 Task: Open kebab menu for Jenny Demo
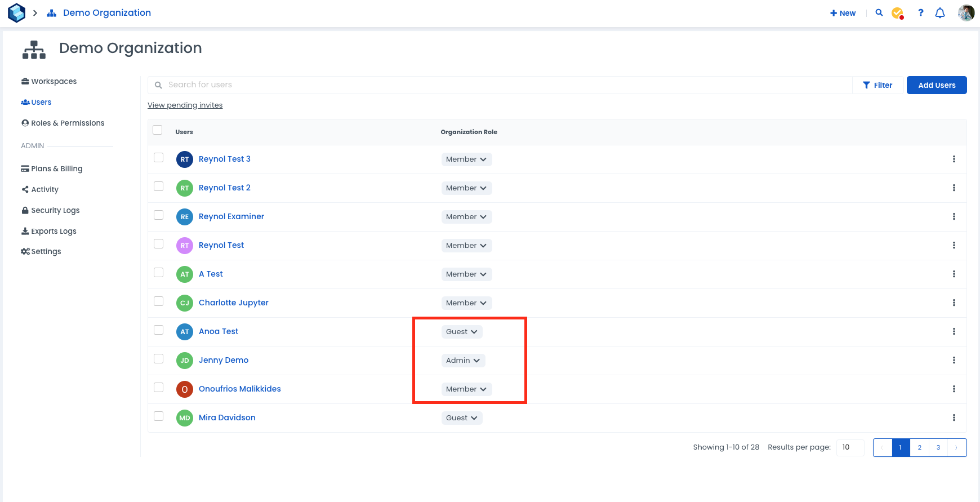tap(954, 361)
